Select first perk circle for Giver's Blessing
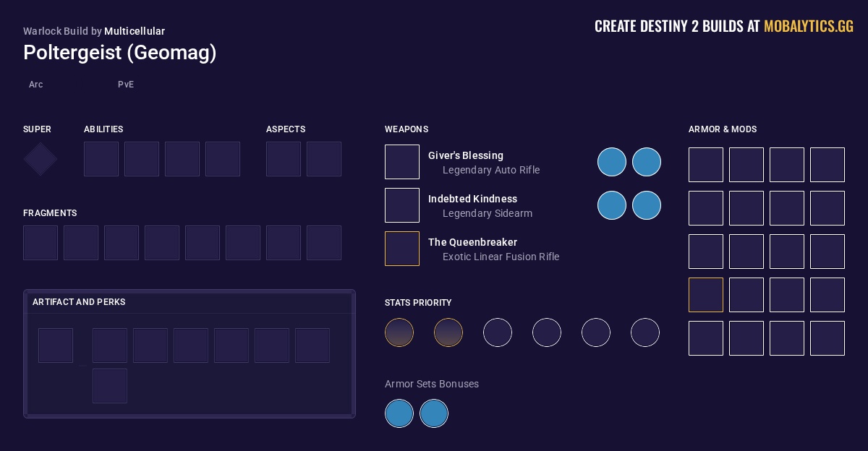This screenshot has width=868, height=451. pos(612,162)
